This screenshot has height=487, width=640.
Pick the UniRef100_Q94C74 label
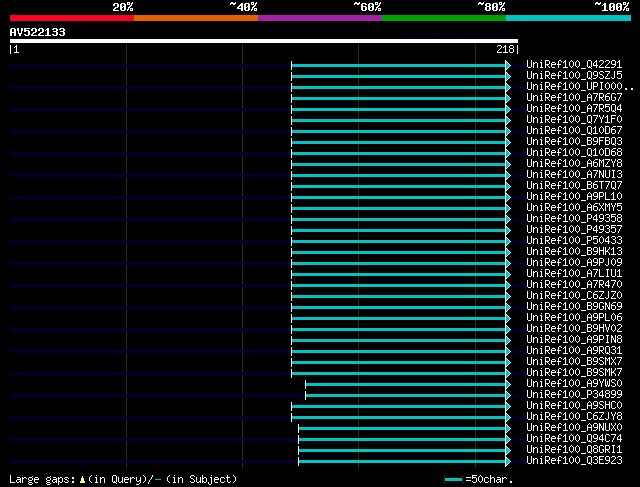tap(574, 439)
